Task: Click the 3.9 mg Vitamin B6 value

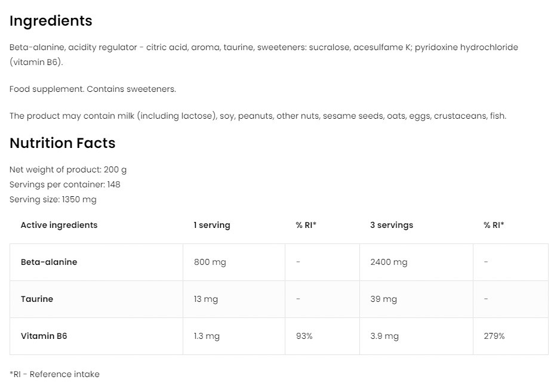Action: [x=384, y=336]
